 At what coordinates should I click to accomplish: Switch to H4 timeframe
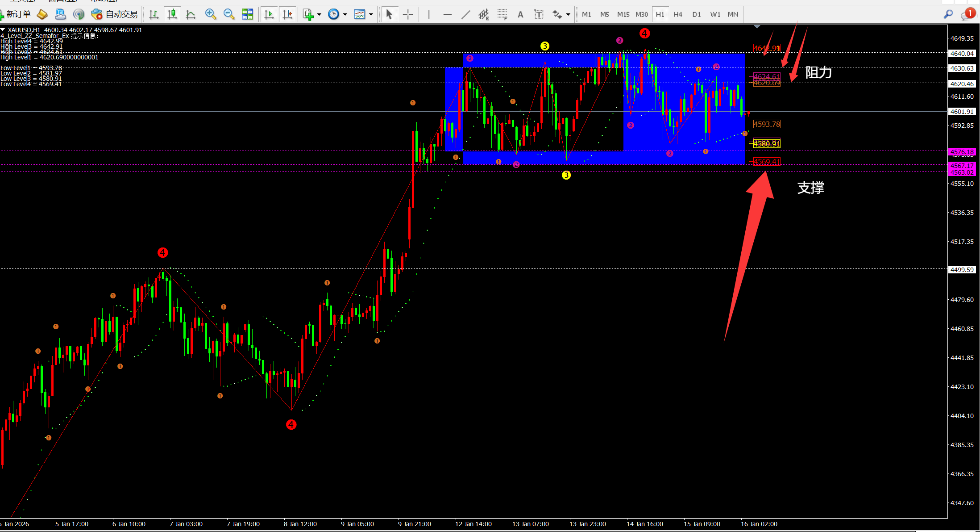(677, 14)
